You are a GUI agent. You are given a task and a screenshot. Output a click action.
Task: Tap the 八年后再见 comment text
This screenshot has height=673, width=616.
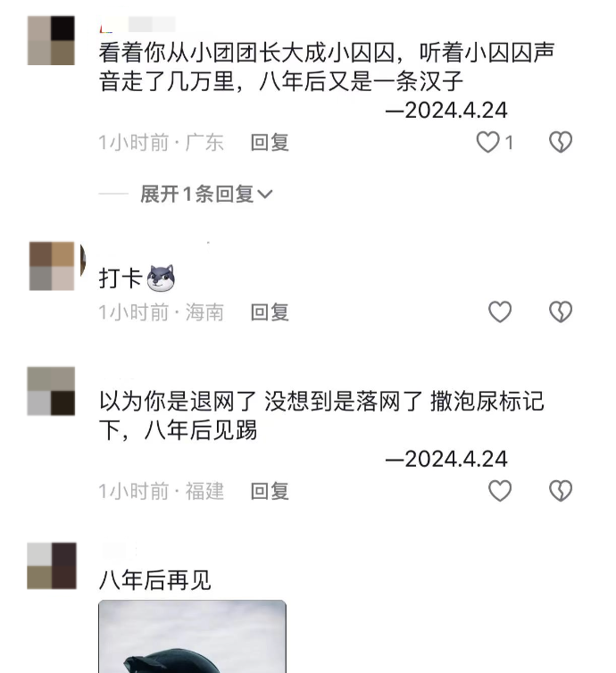point(155,580)
